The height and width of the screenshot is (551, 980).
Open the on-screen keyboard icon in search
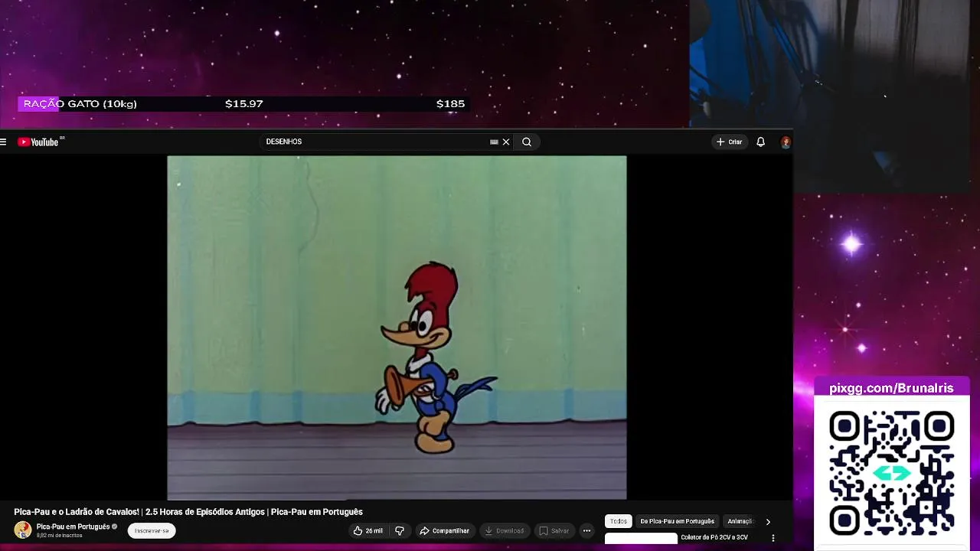click(x=494, y=142)
